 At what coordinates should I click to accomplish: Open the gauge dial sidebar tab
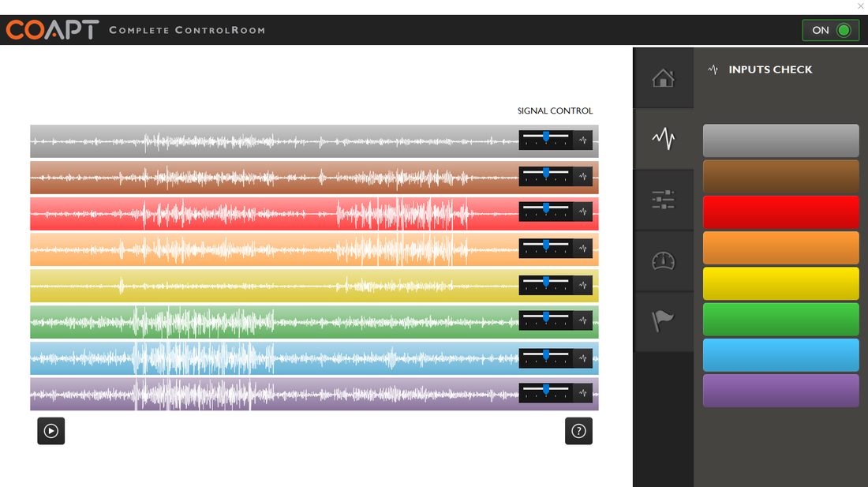click(x=663, y=261)
